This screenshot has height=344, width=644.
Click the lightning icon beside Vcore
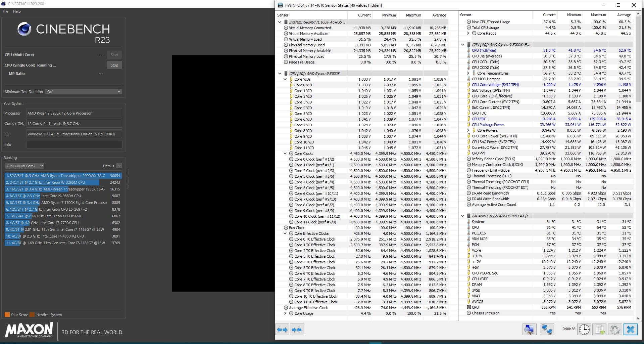469,250
